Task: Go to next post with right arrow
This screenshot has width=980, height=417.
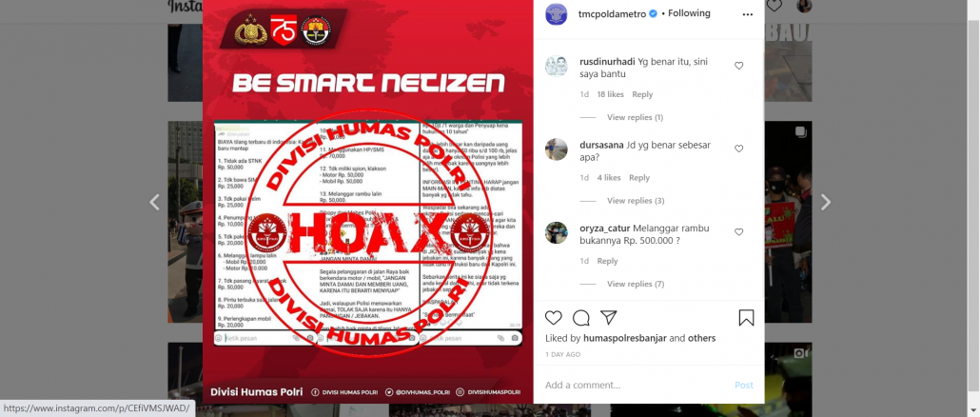Action: [826, 202]
